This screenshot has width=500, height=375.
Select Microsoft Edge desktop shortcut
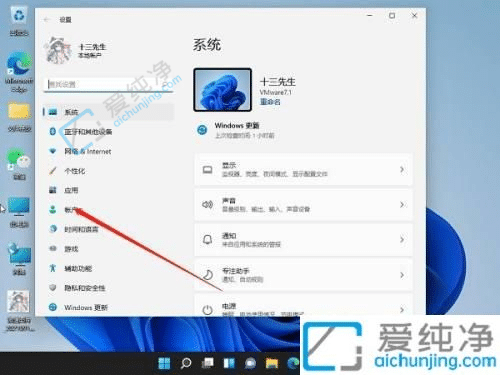[x=19, y=72]
